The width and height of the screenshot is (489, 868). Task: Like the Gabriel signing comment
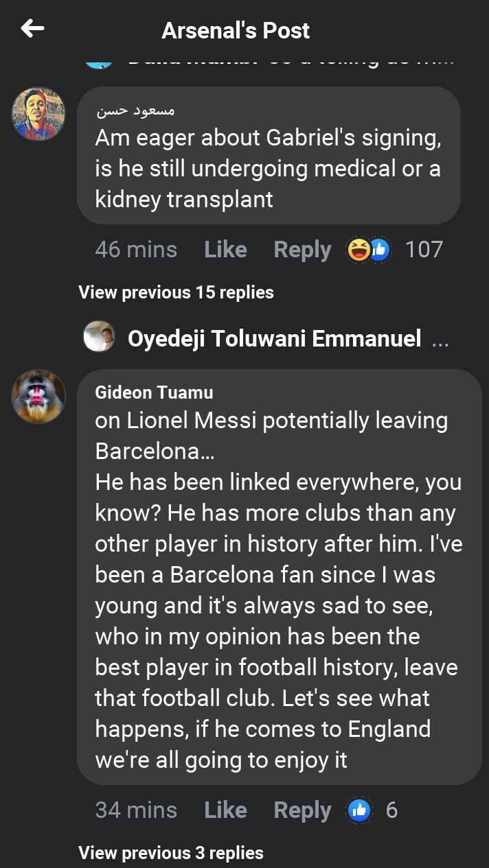[x=225, y=250]
